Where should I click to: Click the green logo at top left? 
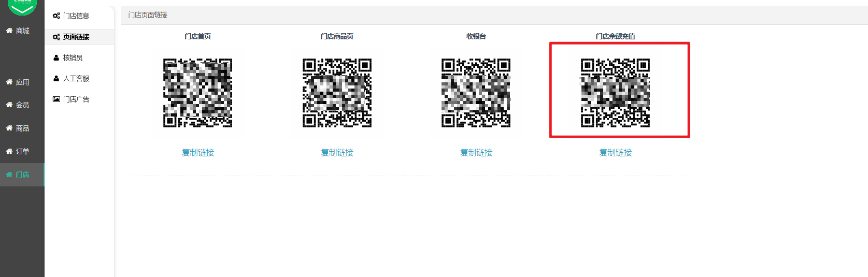click(x=22, y=7)
